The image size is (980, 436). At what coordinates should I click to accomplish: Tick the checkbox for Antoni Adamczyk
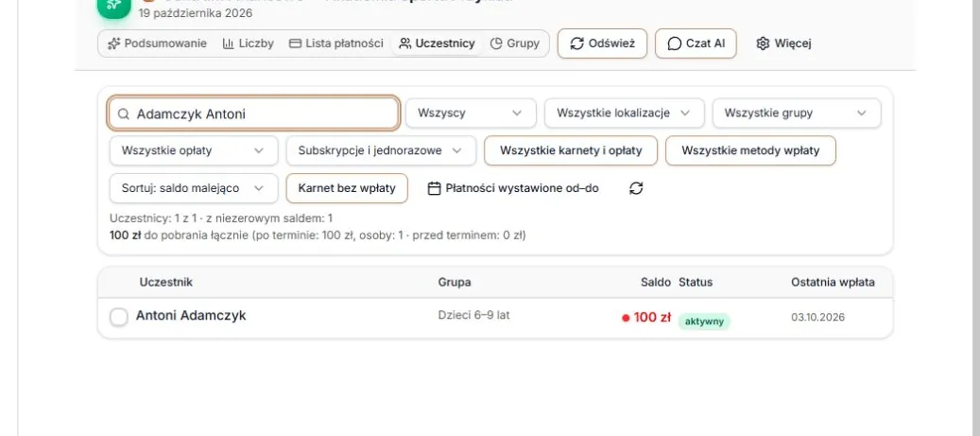coord(119,317)
